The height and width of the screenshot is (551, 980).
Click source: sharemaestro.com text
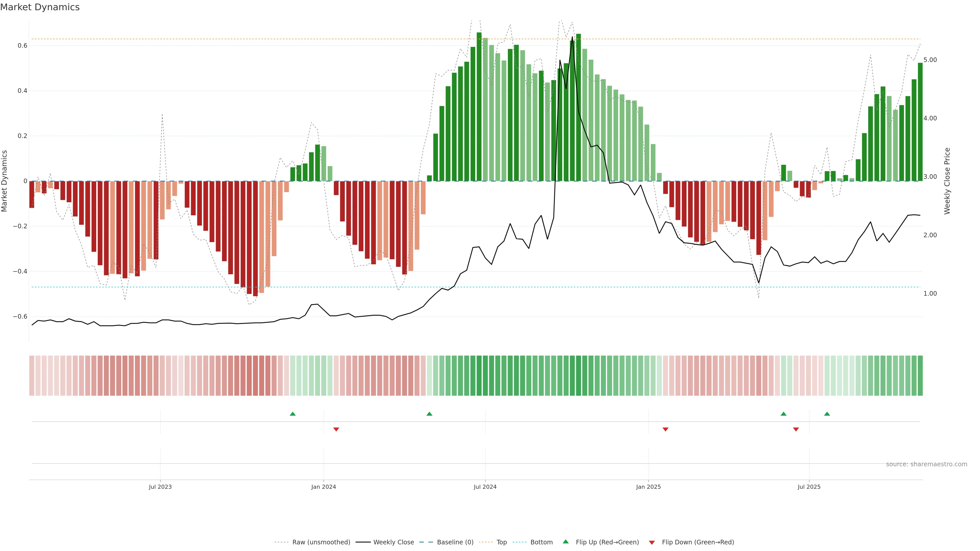[926, 464]
